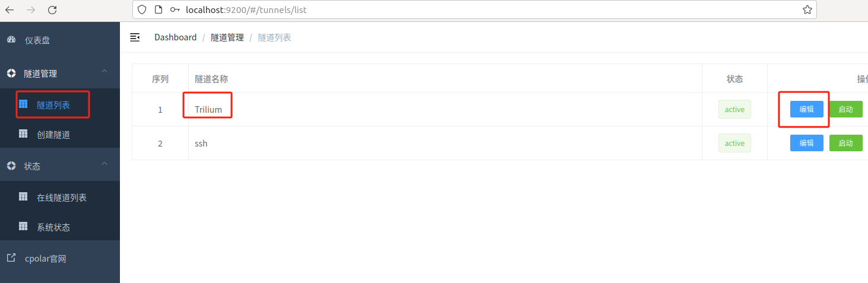Edit the Trilium tunnel
The image size is (868, 283).
pyautogui.click(x=806, y=109)
